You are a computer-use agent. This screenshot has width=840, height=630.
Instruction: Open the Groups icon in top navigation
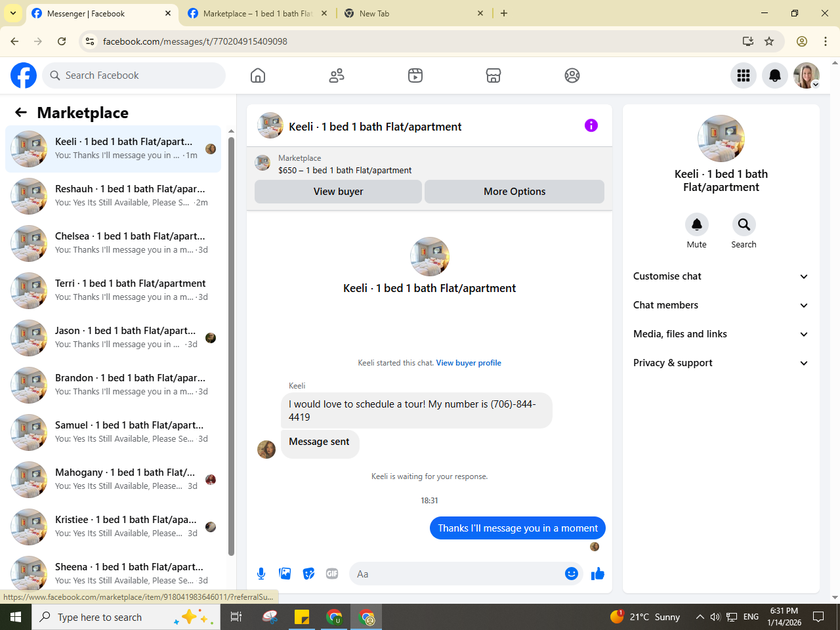point(572,75)
